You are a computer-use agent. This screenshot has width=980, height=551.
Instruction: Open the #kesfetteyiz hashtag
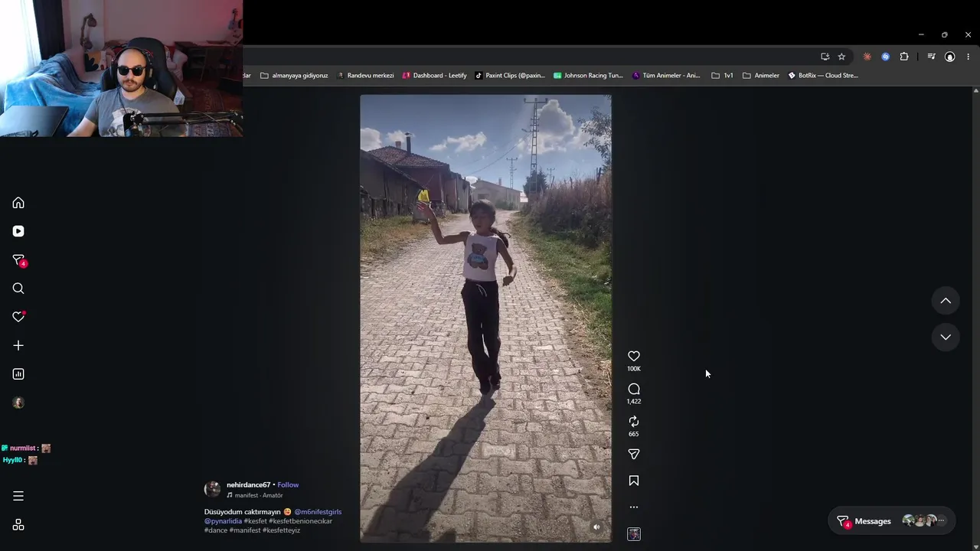281,530
